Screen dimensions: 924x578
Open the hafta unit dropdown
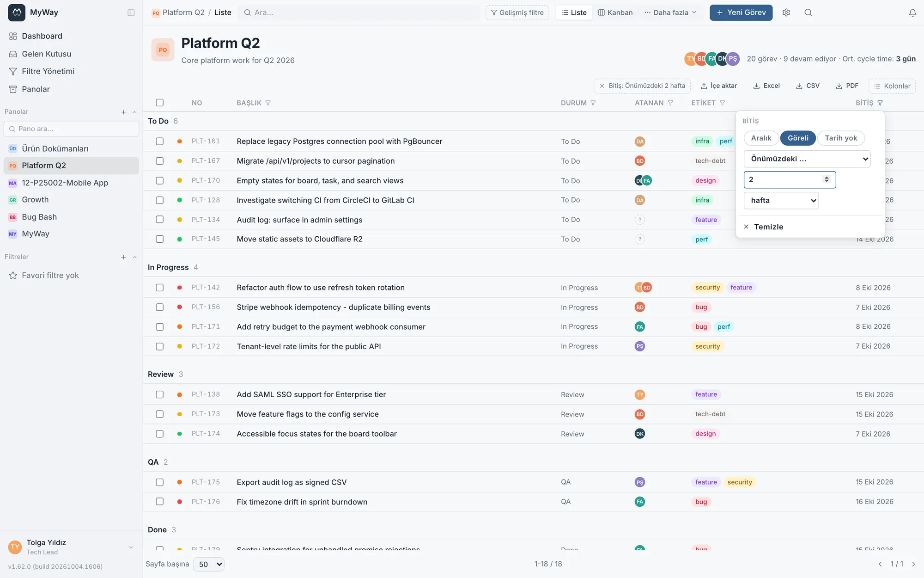781,200
